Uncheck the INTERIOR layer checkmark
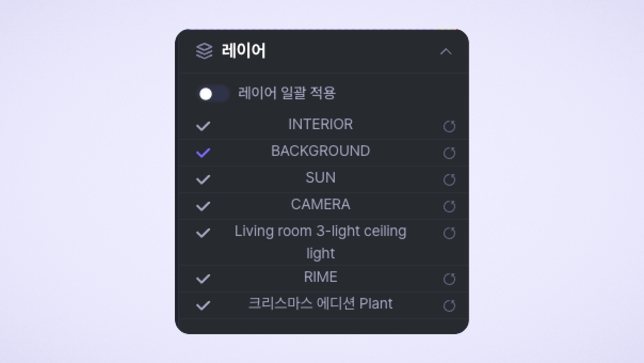Viewport: 644px width, 363px height. click(x=203, y=127)
